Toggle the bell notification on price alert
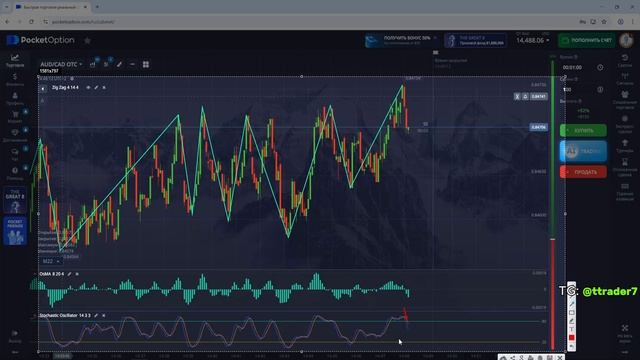This screenshot has width=640, height=360. pyautogui.click(x=525, y=97)
